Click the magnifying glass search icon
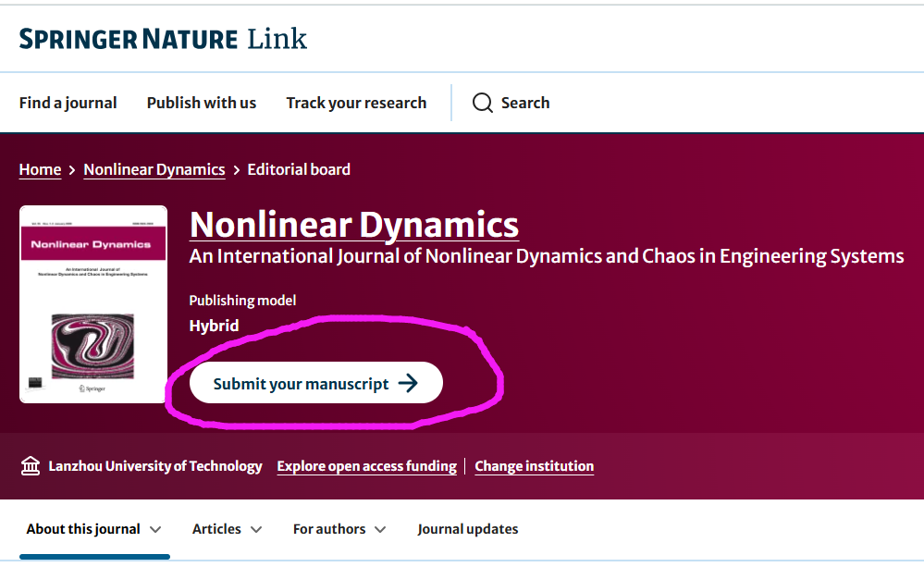Screen dimensions: 924x567 pyautogui.click(x=482, y=103)
